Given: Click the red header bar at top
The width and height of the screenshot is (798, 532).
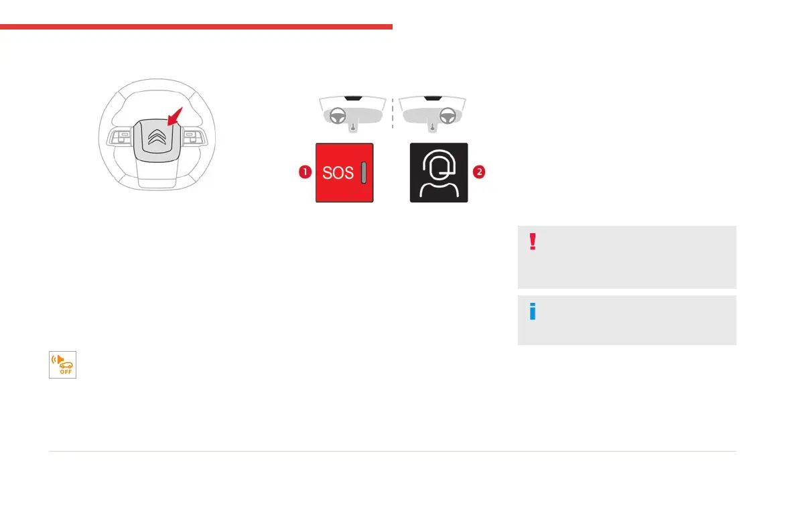Looking at the screenshot, I should [x=196, y=27].
